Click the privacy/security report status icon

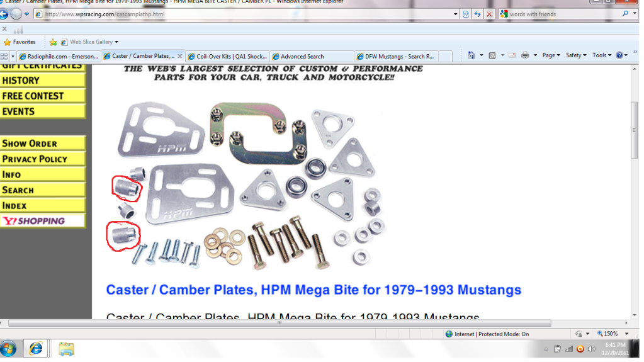[x=579, y=334]
